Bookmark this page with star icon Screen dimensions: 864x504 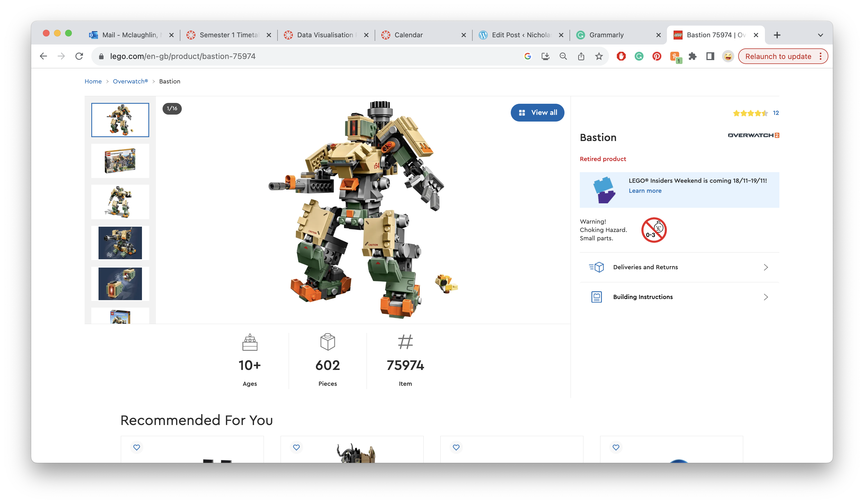click(x=599, y=56)
